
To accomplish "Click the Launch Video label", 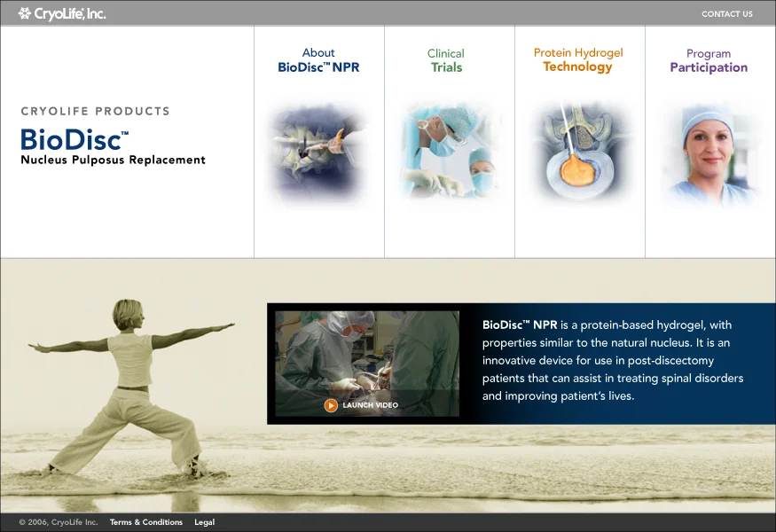I will coord(370,405).
